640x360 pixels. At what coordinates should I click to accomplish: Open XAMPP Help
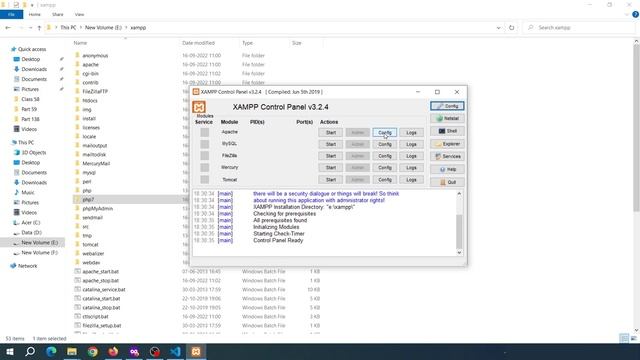pos(447,169)
